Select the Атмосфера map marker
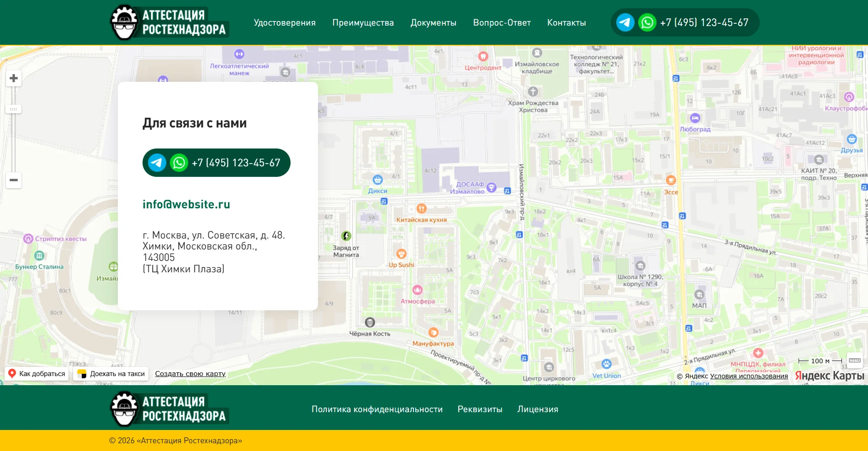 coord(418,290)
